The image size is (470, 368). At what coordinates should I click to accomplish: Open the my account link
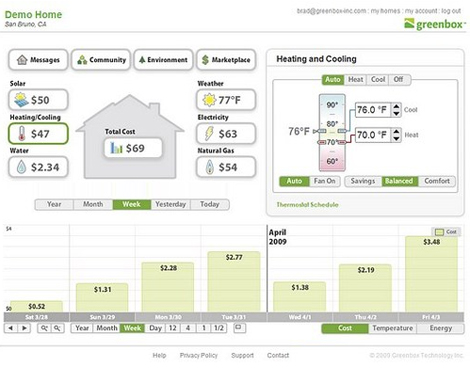(421, 11)
